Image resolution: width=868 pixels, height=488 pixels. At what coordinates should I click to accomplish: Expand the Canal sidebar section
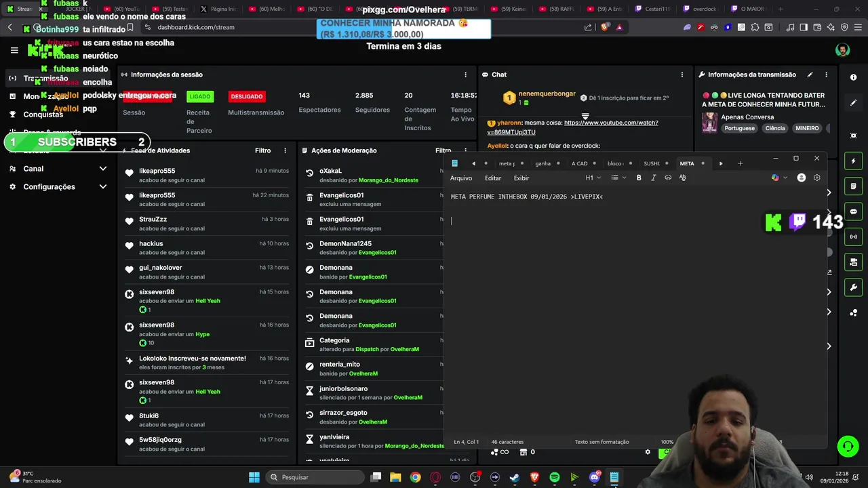point(58,169)
